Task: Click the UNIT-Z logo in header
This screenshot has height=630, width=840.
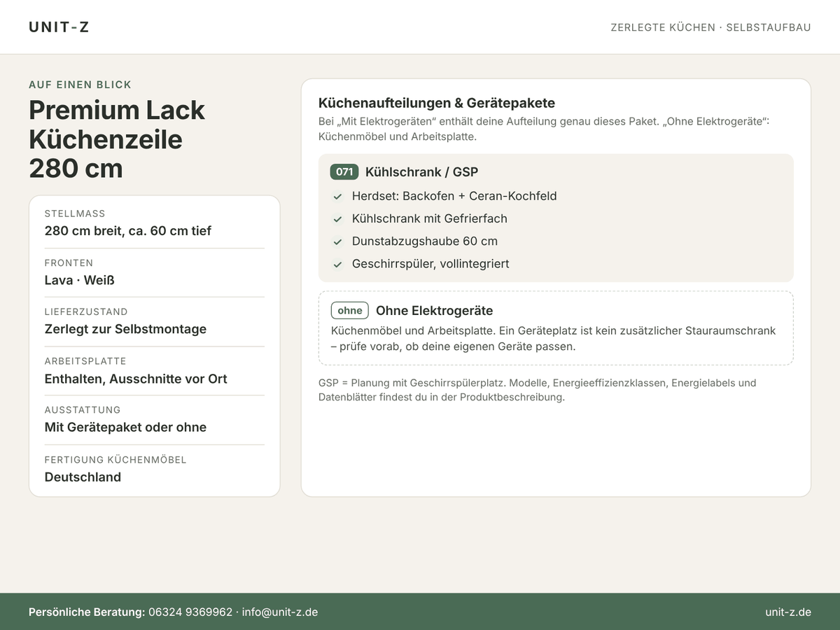Action: click(59, 27)
